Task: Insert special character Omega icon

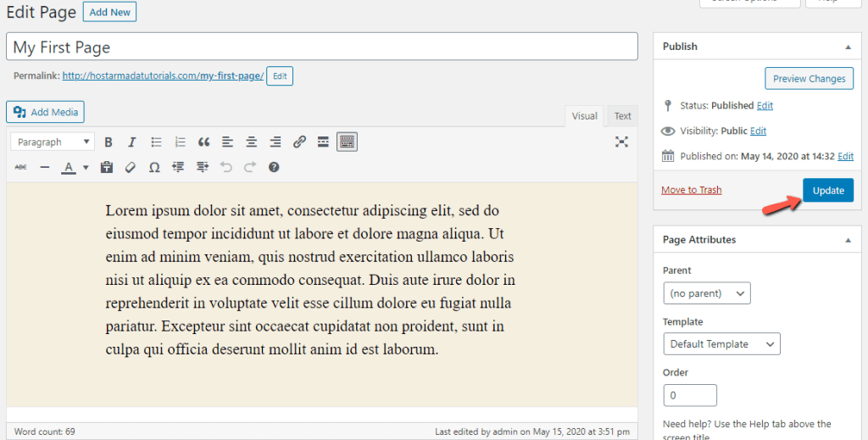Action: point(154,167)
